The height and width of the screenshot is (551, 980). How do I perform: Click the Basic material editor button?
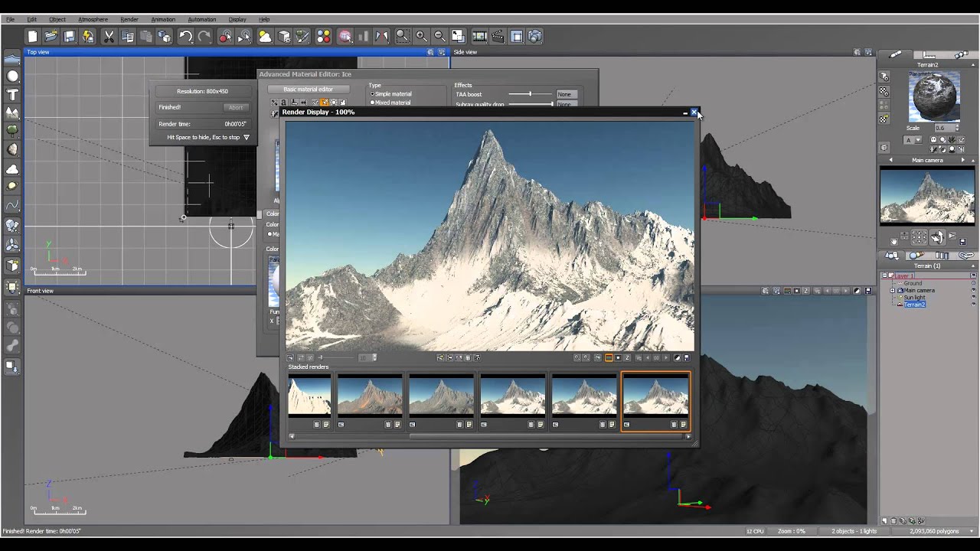308,90
